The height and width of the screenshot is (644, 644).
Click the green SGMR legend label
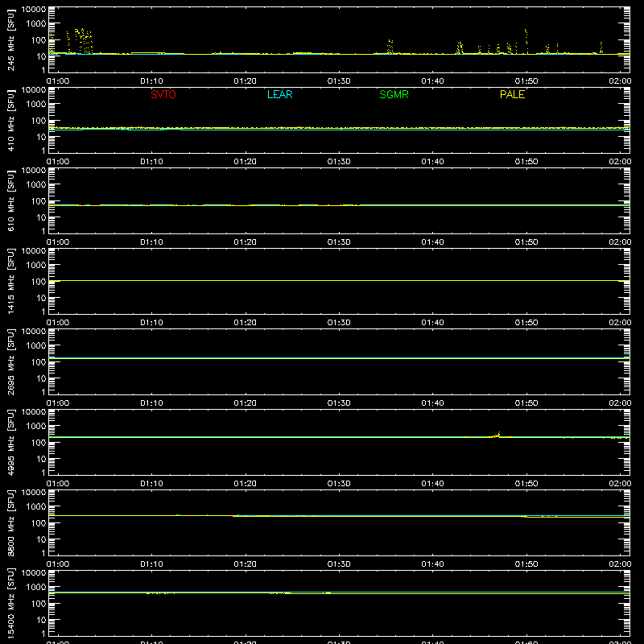pos(394,94)
